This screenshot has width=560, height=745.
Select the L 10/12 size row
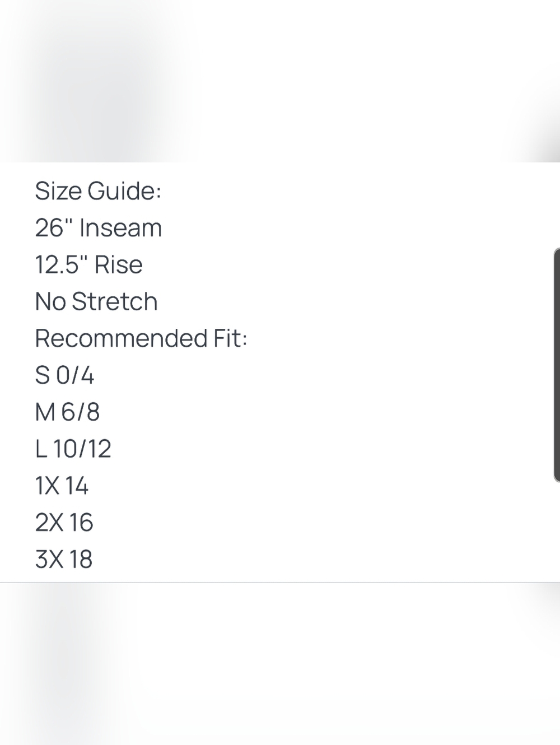tap(73, 449)
